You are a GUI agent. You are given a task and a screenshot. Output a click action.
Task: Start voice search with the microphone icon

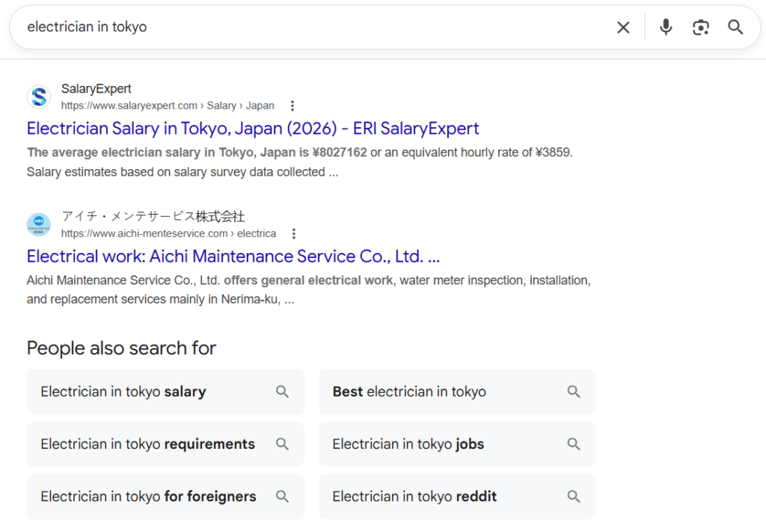[x=665, y=27]
